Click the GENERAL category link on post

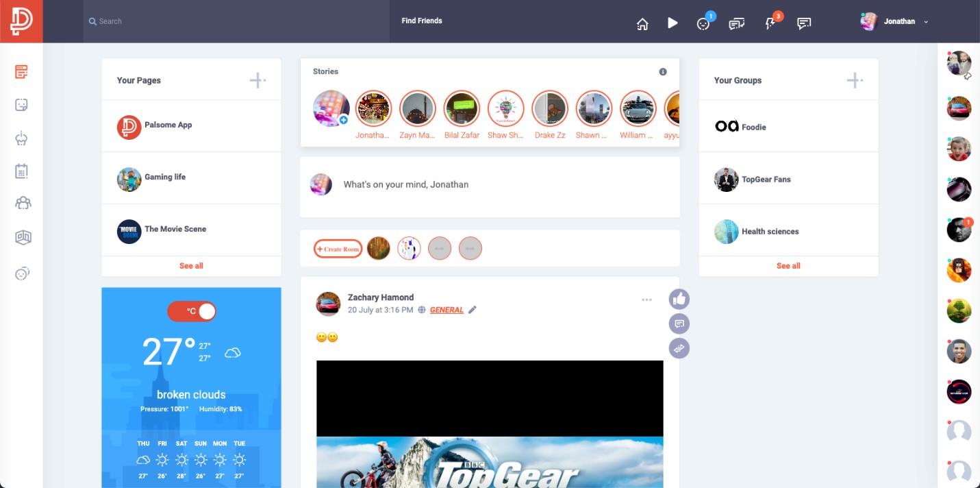[447, 310]
